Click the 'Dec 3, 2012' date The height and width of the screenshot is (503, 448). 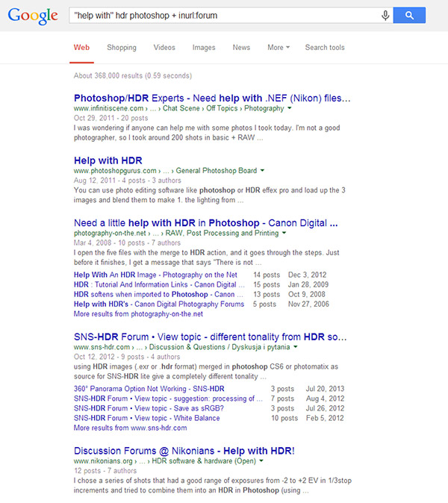pyautogui.click(x=307, y=275)
